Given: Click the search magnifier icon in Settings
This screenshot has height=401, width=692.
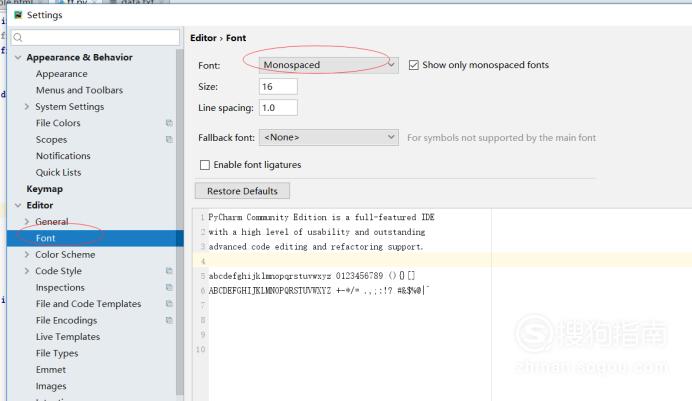Looking at the screenshot, I should click(18, 37).
